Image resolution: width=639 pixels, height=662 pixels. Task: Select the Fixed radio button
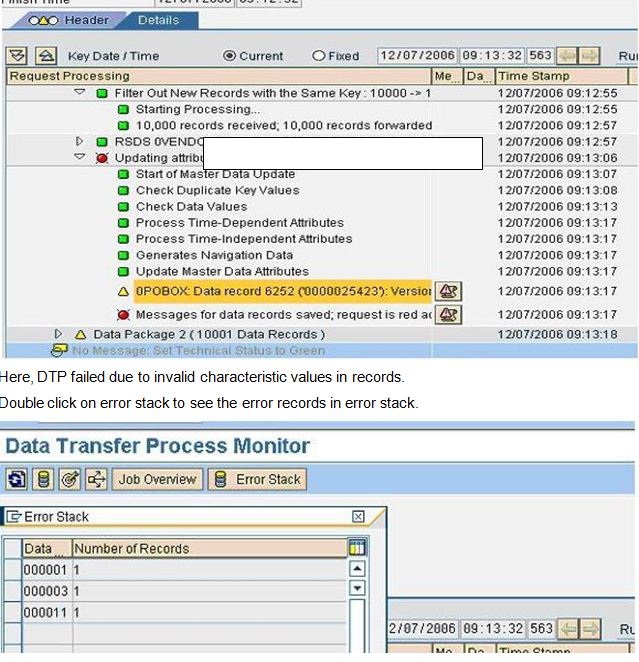pos(319,56)
